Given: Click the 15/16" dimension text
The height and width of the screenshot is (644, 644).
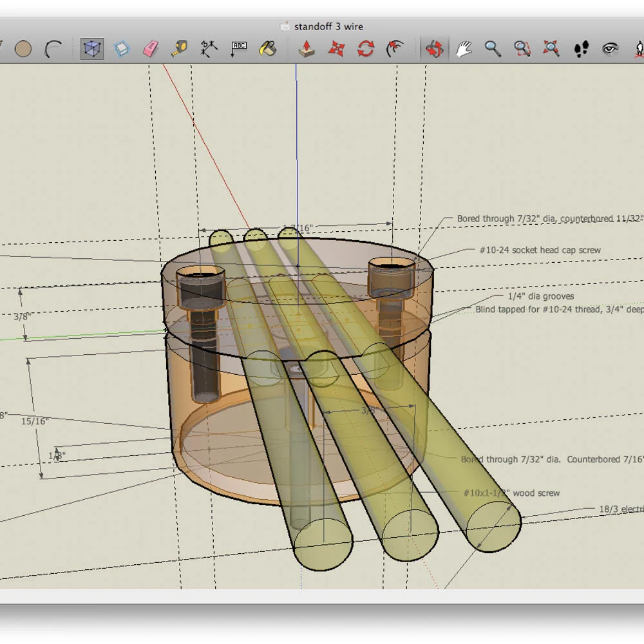Looking at the screenshot, I should coord(35,421).
